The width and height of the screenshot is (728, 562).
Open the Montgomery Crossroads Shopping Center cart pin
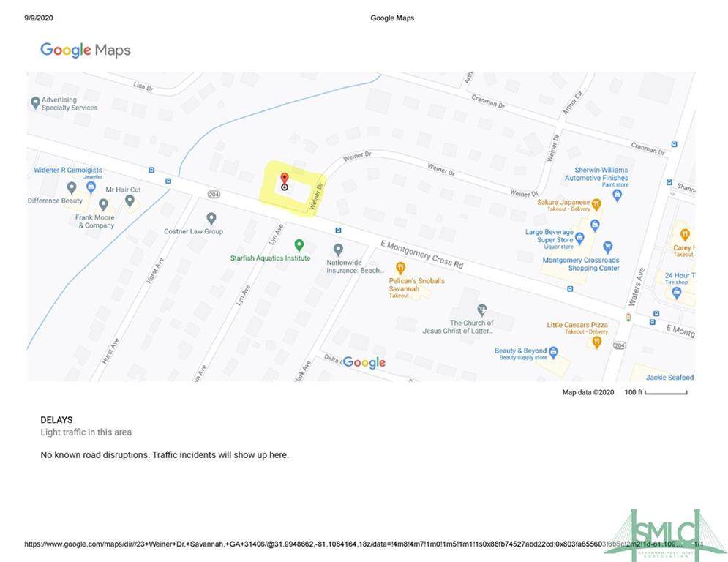coord(608,247)
